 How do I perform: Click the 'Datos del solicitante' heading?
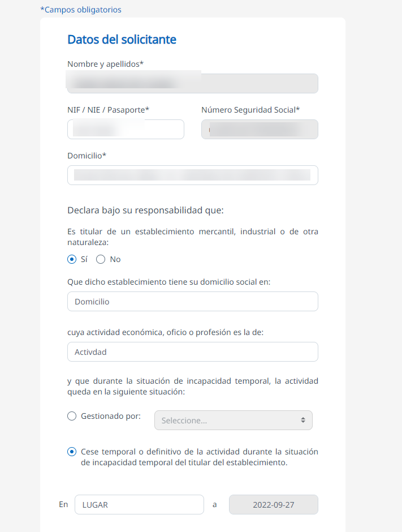coord(122,40)
